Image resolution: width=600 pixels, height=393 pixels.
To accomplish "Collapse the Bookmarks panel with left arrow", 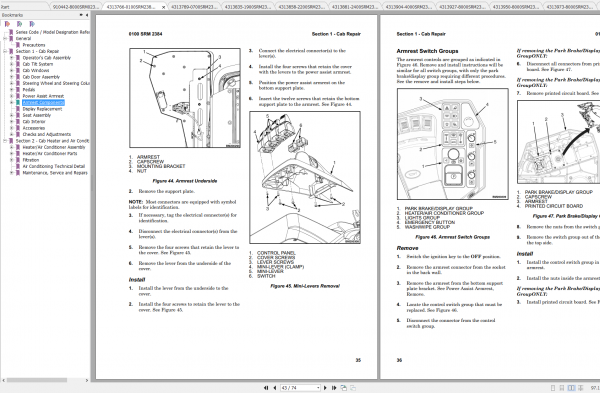I will pyautogui.click(x=87, y=15).
